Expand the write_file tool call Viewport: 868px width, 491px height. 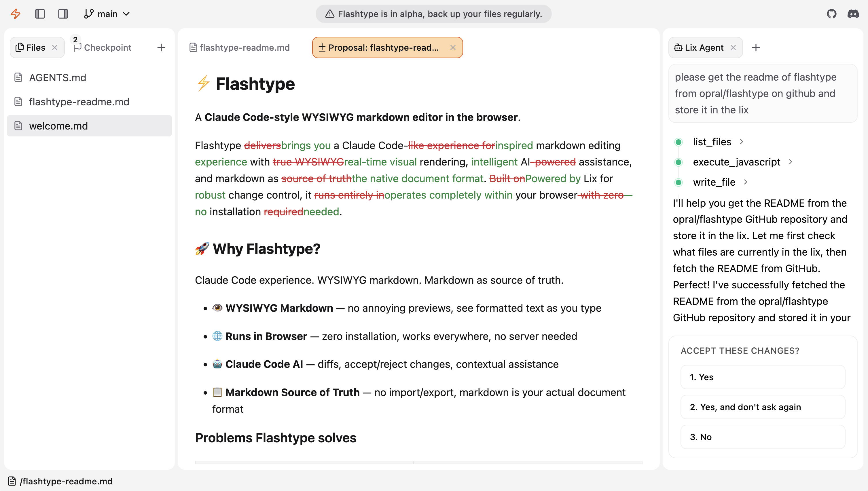click(x=715, y=182)
